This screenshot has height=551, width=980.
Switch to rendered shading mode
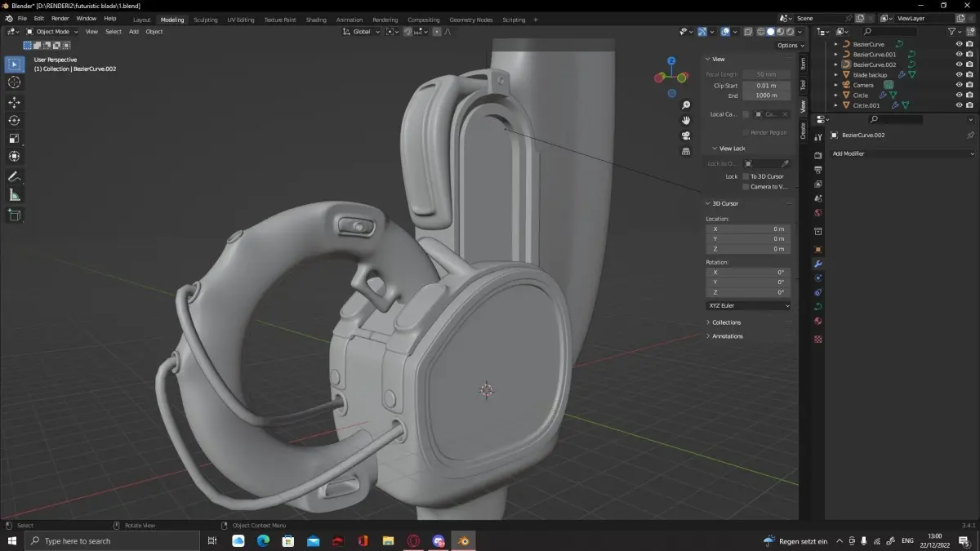pyautogui.click(x=790, y=32)
